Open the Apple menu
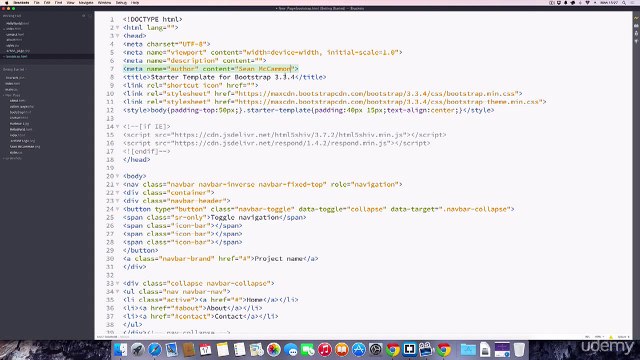The width and height of the screenshot is (640, 360). (x=6, y=3)
